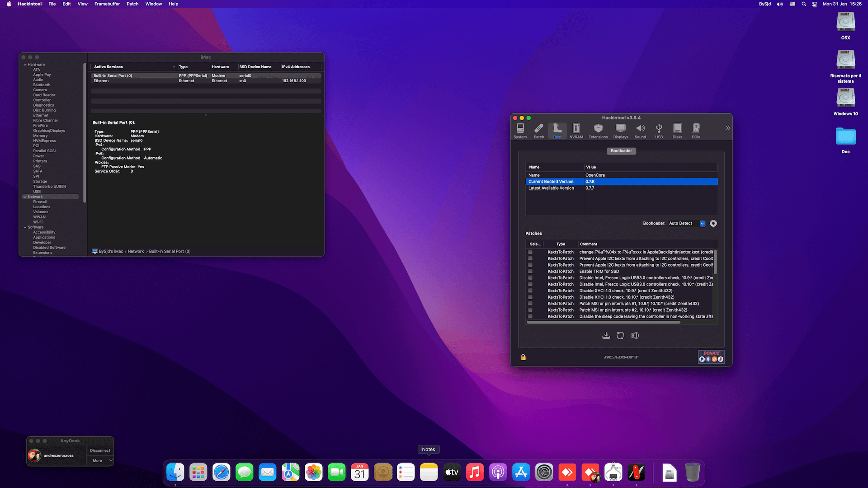Click the padlock icon in Hackintool

click(x=523, y=357)
